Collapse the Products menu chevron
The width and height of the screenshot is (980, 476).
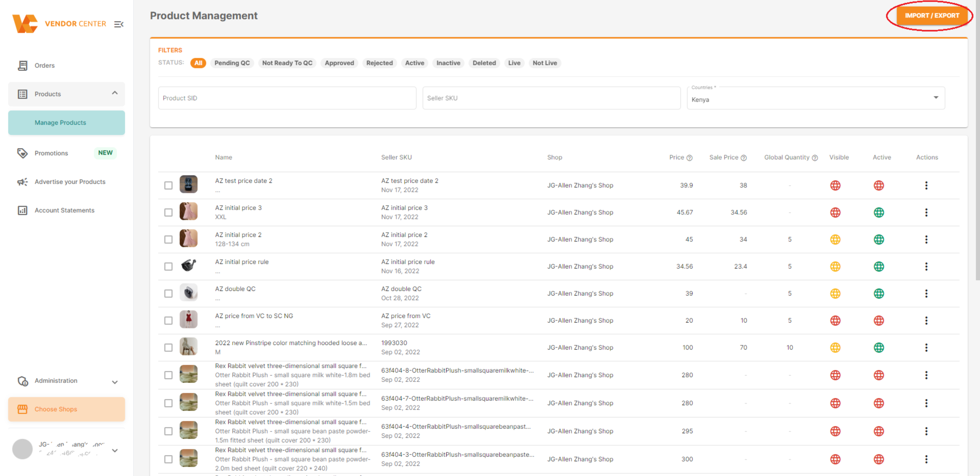(115, 93)
